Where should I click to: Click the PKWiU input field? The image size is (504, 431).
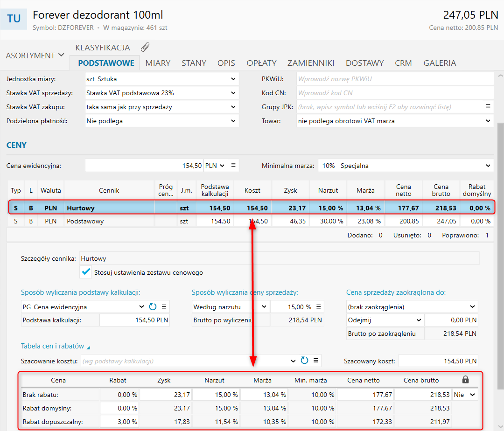point(395,79)
